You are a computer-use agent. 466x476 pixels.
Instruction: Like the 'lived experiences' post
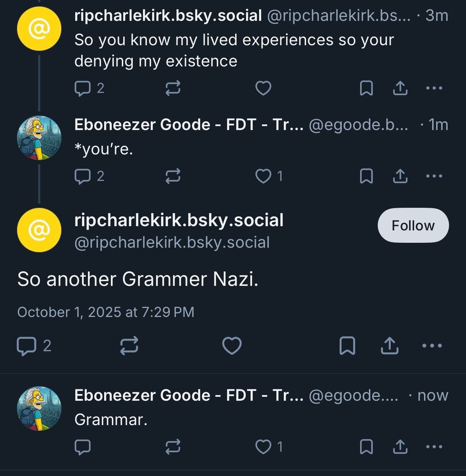(263, 88)
